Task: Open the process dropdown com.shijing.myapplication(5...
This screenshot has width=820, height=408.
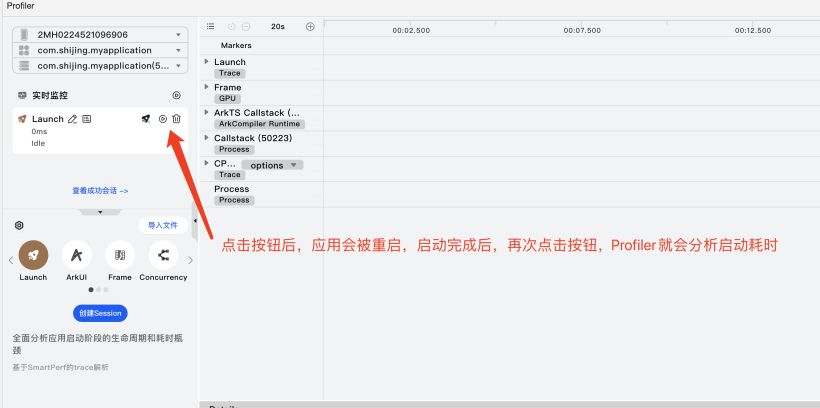Action: point(100,66)
